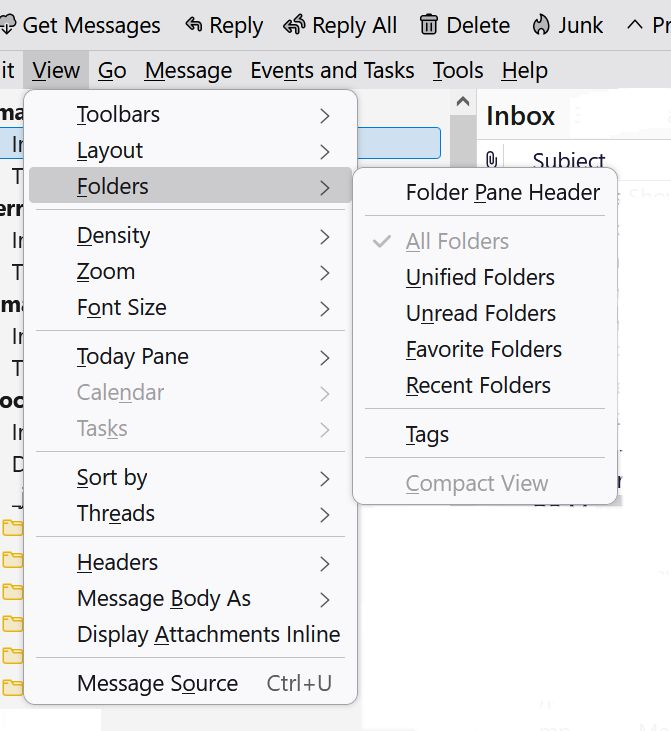671x731 pixels.
Task: Click the Delete toolbar button
Action: 464,25
